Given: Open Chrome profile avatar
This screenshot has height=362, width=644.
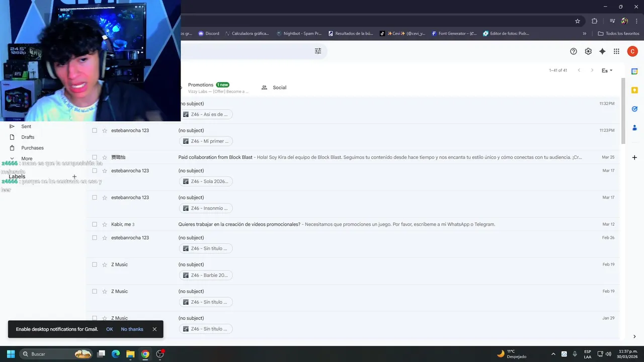Looking at the screenshot, I should pos(625,21).
